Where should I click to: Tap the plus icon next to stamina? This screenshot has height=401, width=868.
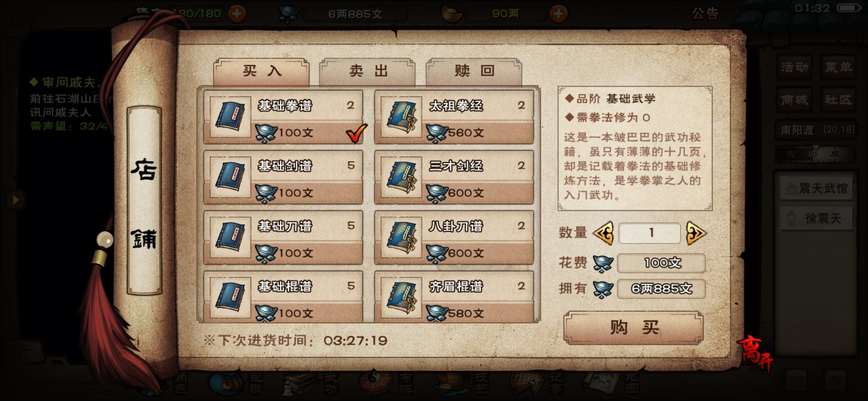pyautogui.click(x=237, y=14)
